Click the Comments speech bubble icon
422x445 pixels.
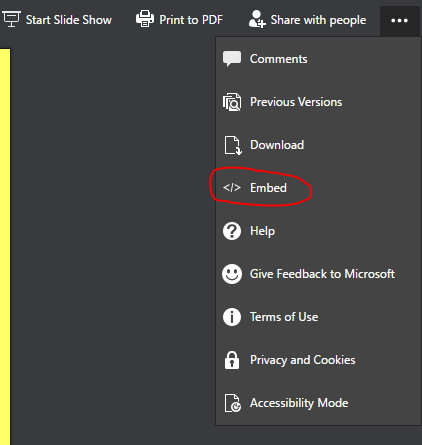232,59
